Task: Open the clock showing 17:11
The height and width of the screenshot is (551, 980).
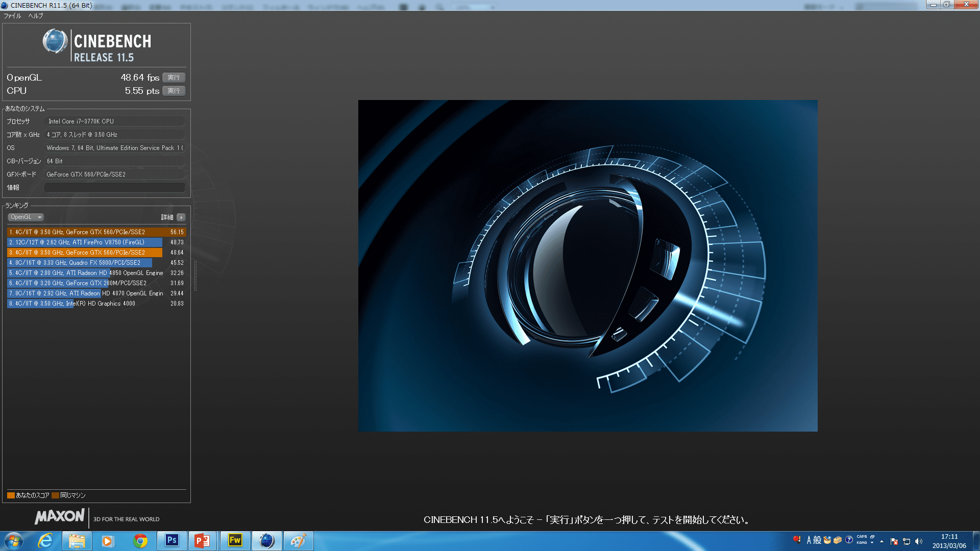Action: [949, 541]
